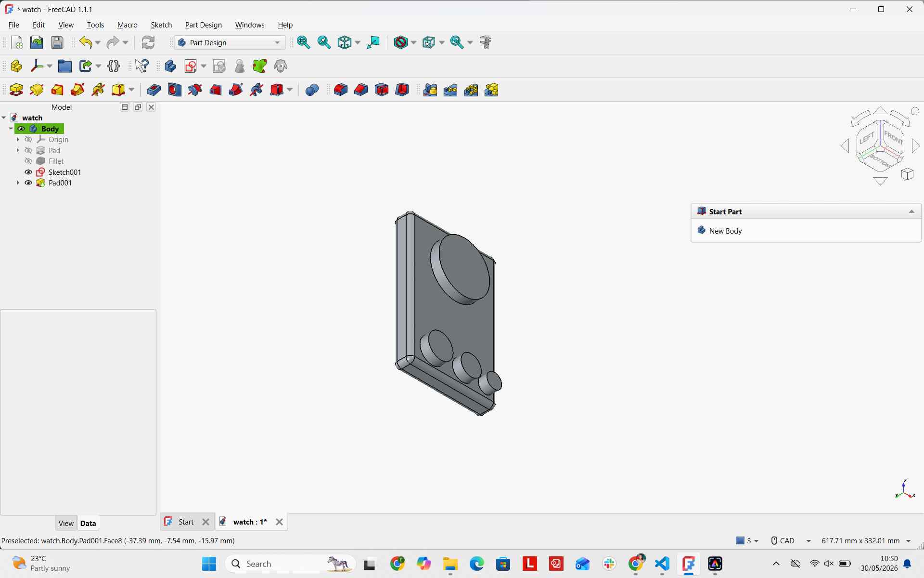Screen dimensions: 924x578
Task: Open the draw style dropdown arrow
Action: [414, 42]
